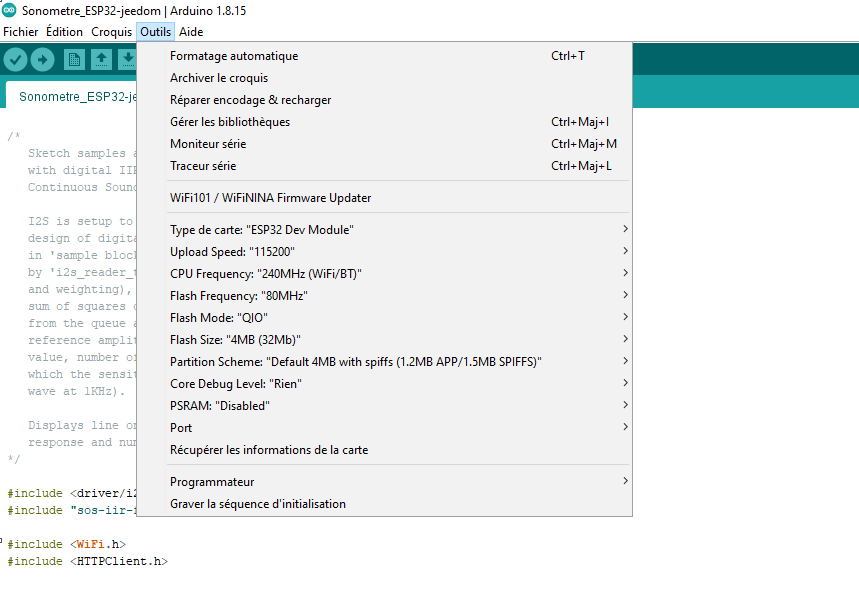The width and height of the screenshot is (859, 605).
Task: Click the #include <driver/i2 code line
Action: point(71,493)
